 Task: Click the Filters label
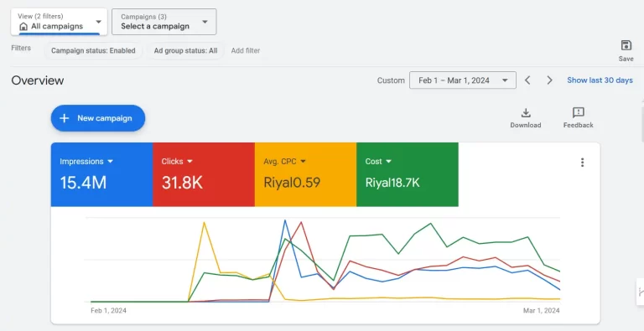[x=21, y=48]
